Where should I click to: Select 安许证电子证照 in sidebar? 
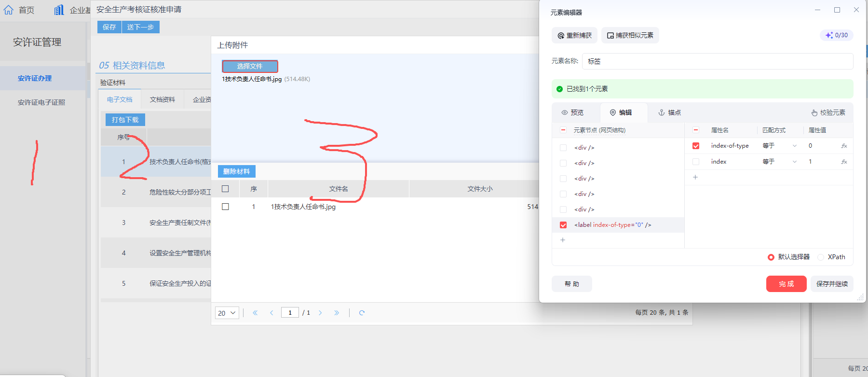[x=41, y=102]
